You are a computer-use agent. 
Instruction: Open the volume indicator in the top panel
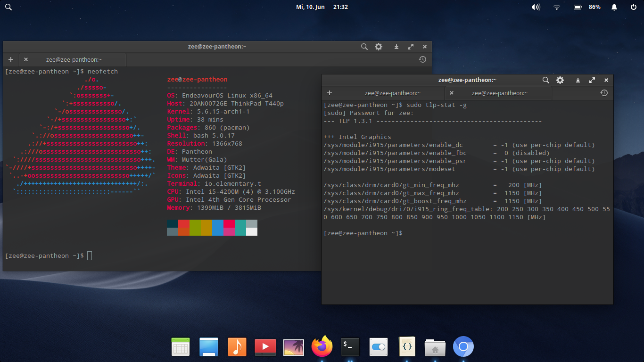click(536, 7)
